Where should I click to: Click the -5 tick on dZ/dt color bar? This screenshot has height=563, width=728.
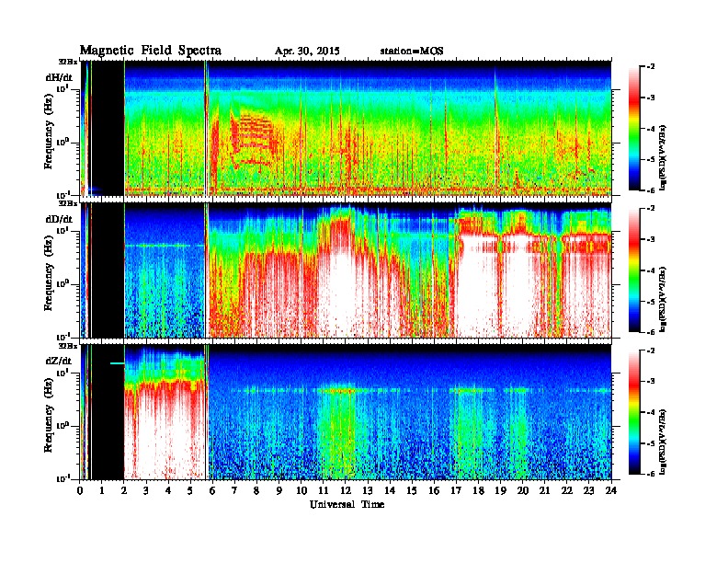(651, 443)
